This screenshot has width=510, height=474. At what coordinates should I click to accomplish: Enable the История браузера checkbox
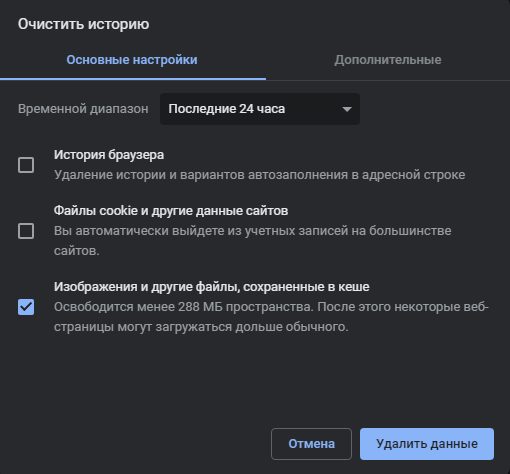(x=26, y=165)
